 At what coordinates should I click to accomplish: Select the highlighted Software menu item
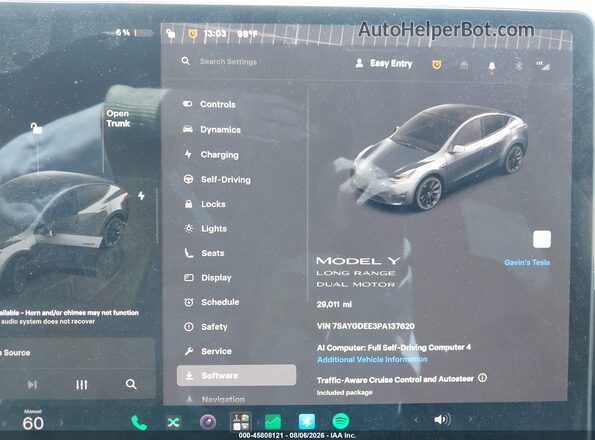[236, 376]
